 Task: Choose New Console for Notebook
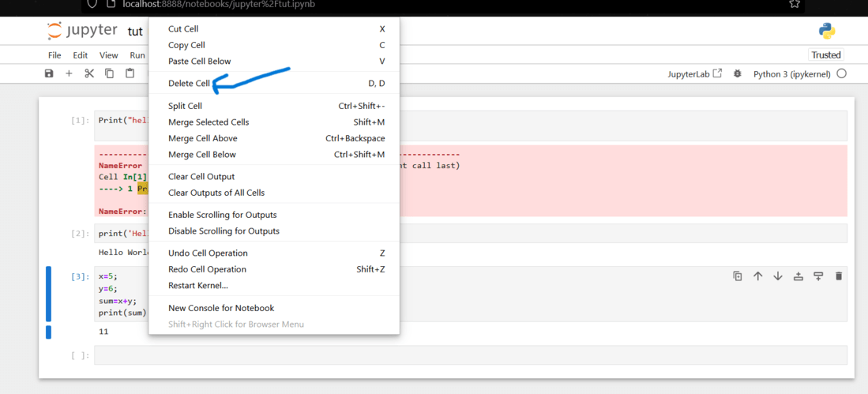click(x=274, y=308)
